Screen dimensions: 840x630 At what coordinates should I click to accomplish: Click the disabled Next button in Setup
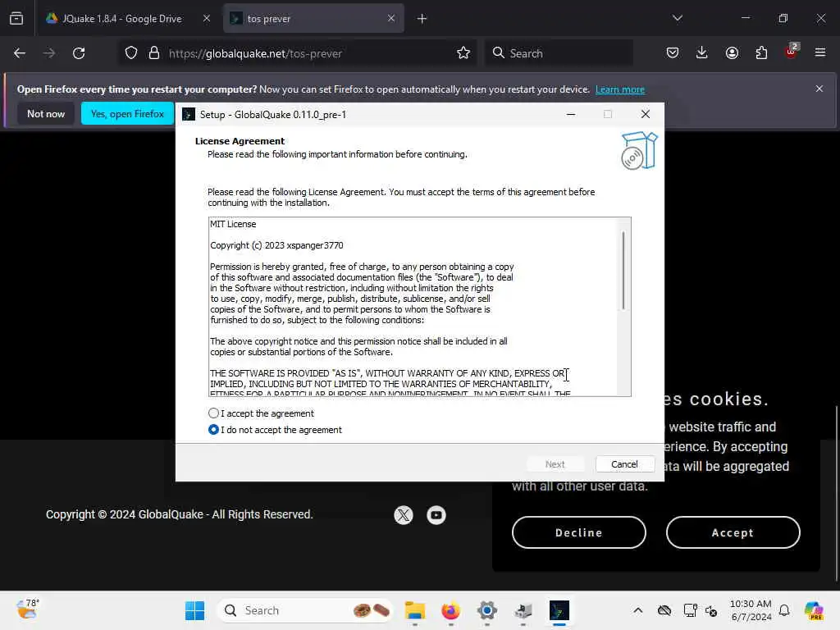tap(555, 464)
